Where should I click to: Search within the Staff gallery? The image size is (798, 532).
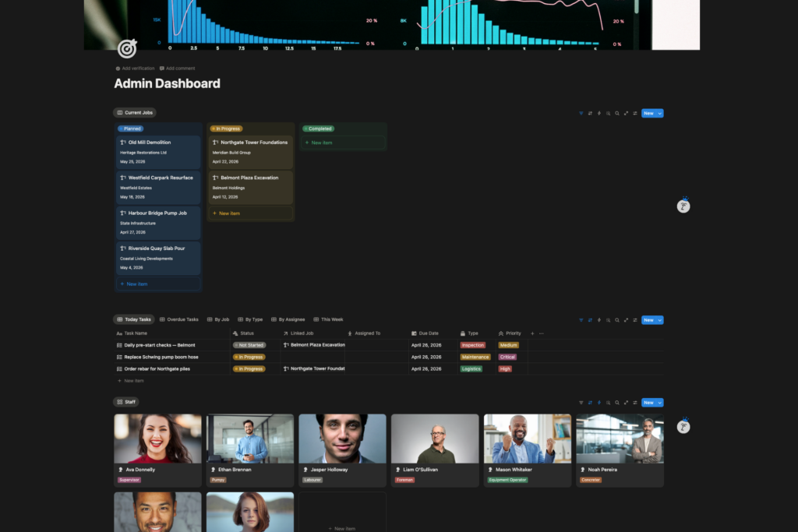tap(617, 403)
